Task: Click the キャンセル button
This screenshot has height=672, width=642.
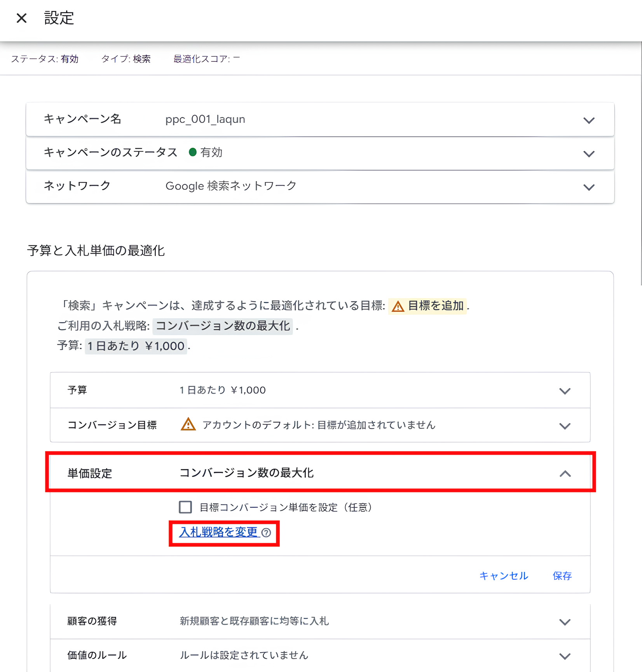Action: 503,576
